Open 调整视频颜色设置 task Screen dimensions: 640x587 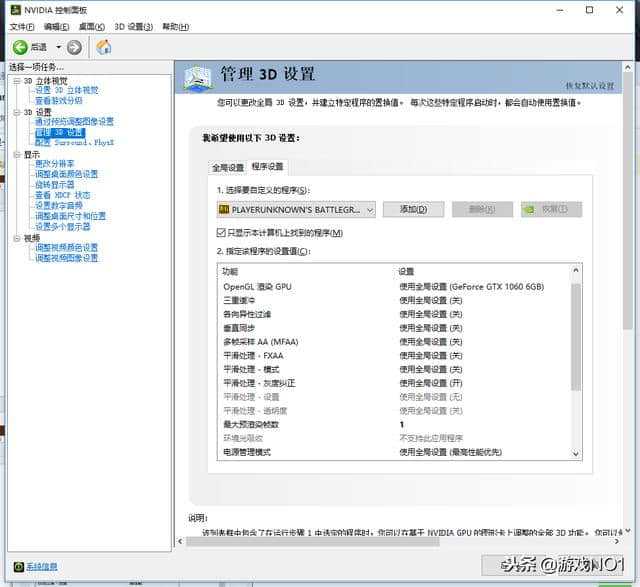[67, 247]
